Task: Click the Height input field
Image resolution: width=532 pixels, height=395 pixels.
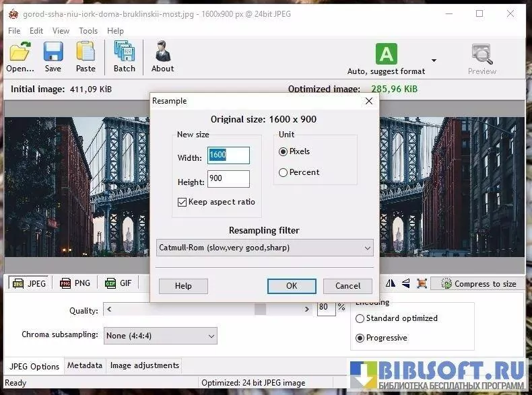Action: pyautogui.click(x=229, y=179)
